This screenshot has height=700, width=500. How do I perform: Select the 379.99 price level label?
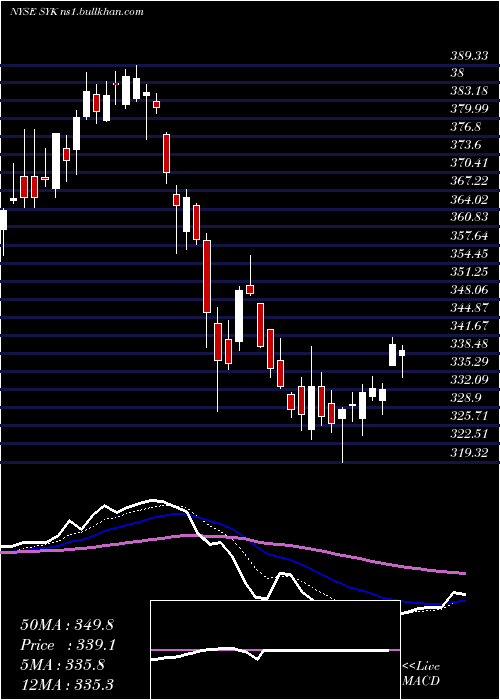click(x=469, y=108)
